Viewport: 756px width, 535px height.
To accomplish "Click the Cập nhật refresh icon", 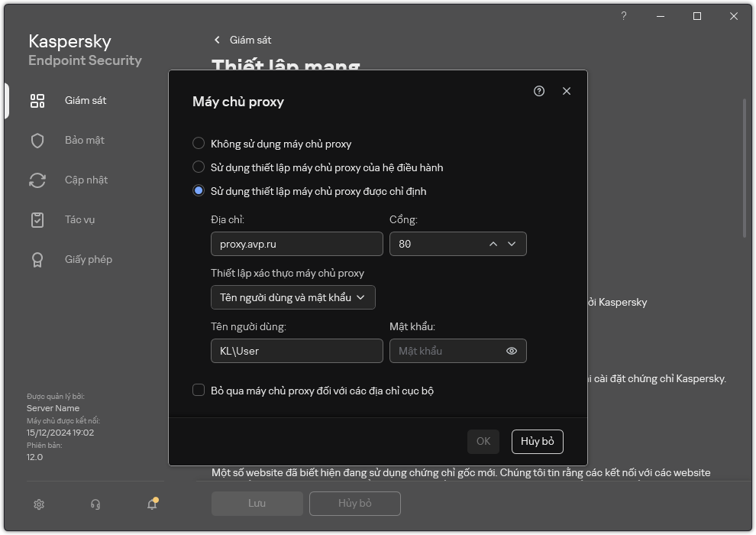I will tap(37, 180).
